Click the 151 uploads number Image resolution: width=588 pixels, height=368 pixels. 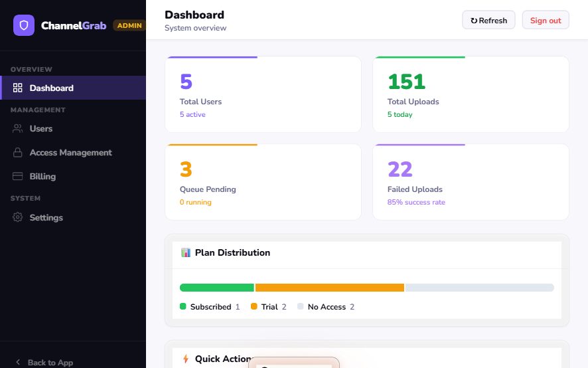407,82
